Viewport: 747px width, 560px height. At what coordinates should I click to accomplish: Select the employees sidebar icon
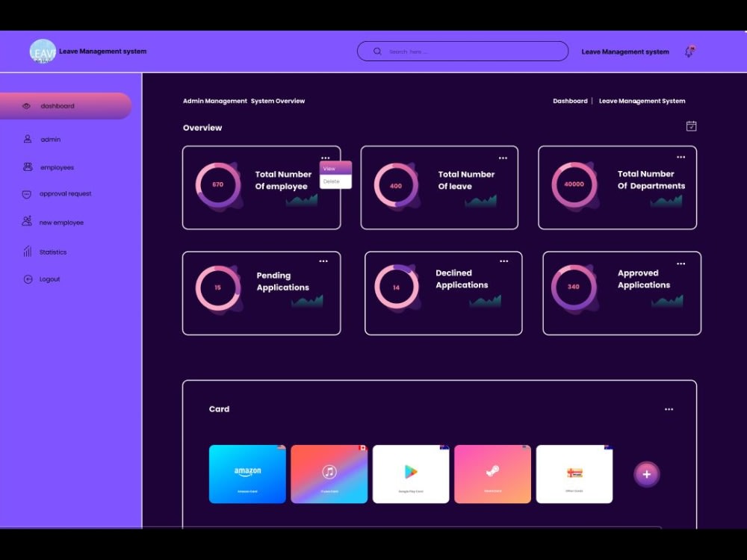[x=27, y=167]
